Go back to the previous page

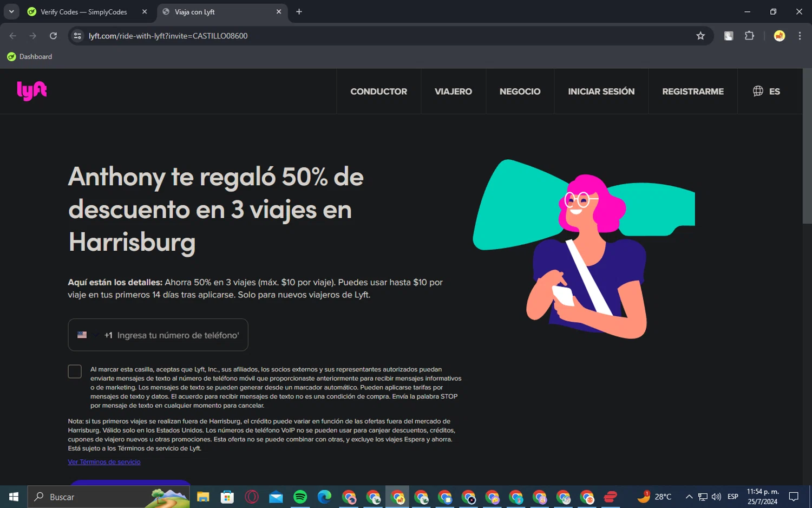coord(13,36)
